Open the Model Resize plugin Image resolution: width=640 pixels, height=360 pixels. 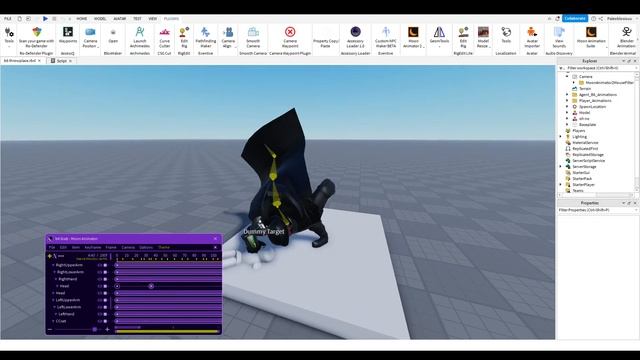[x=483, y=37]
